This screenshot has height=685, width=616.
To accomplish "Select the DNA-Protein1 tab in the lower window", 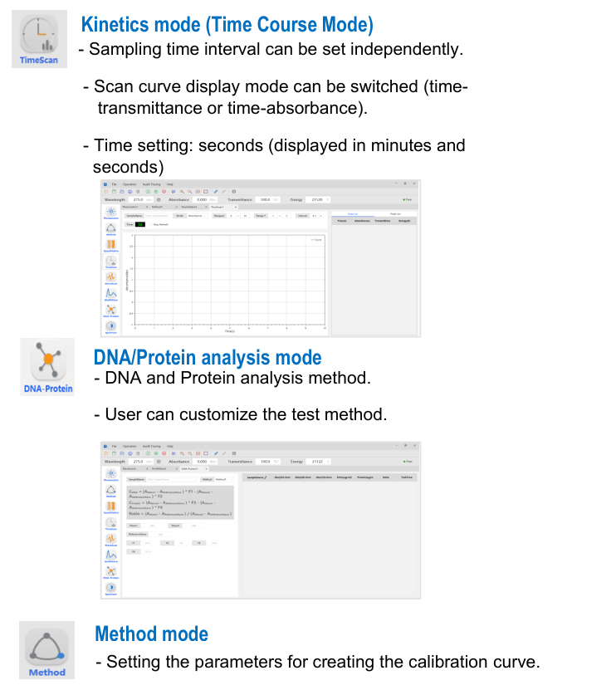I will pos(190,469).
